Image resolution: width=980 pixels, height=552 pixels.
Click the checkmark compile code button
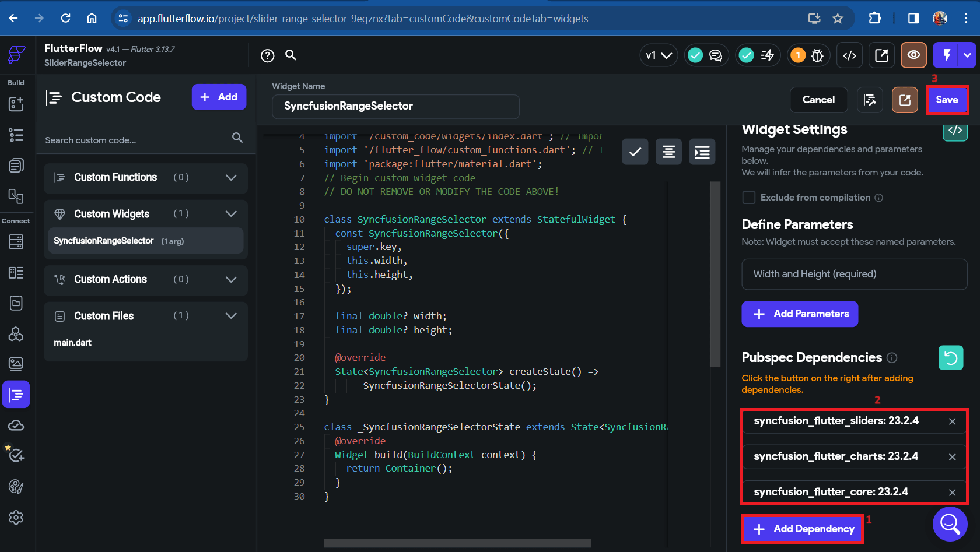635,152
